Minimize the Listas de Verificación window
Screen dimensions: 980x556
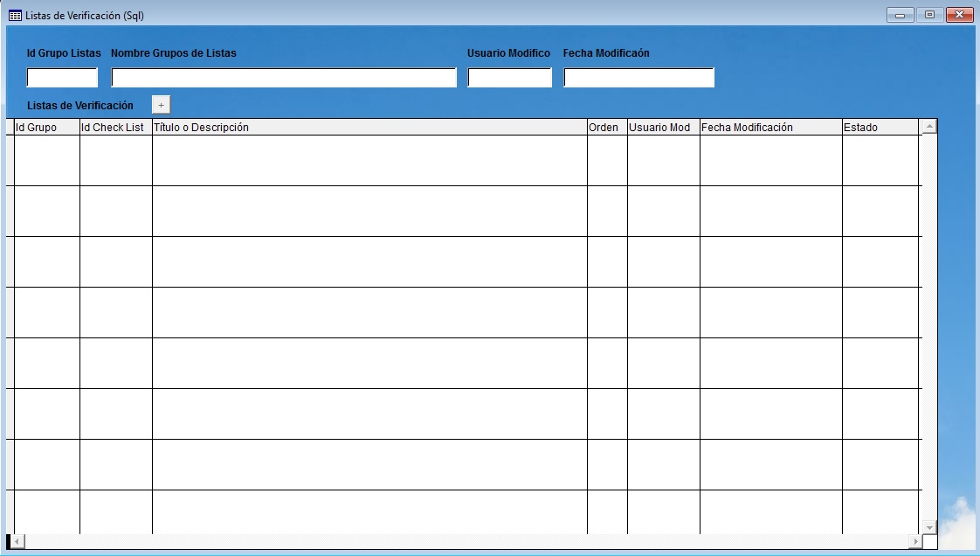900,15
